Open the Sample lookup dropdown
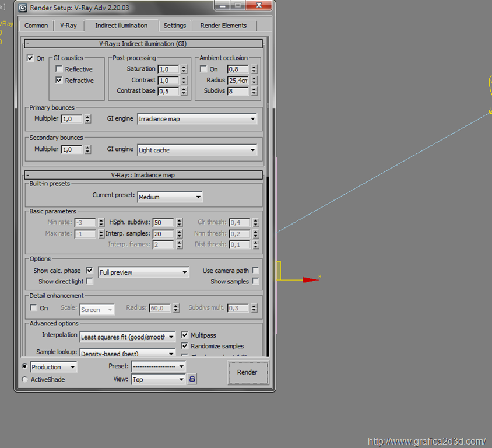 click(128, 353)
